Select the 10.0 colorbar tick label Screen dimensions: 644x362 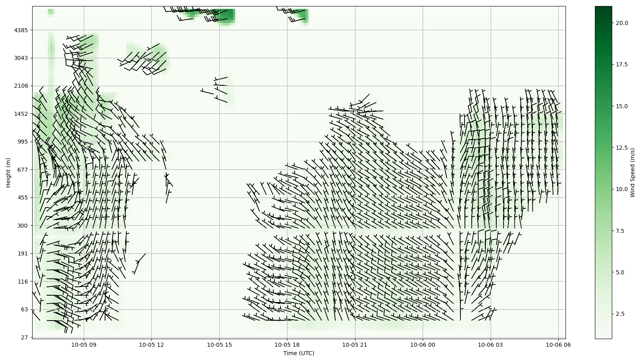coord(621,189)
